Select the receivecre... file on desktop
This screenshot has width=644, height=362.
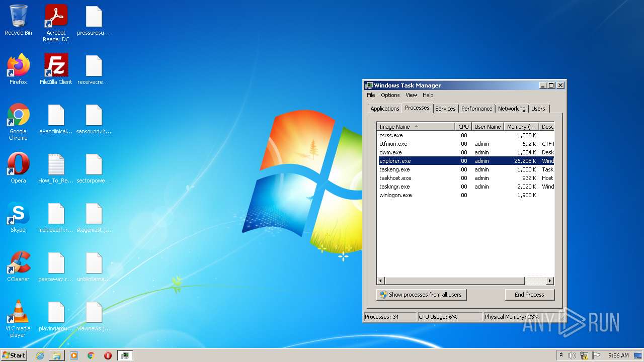94,69
